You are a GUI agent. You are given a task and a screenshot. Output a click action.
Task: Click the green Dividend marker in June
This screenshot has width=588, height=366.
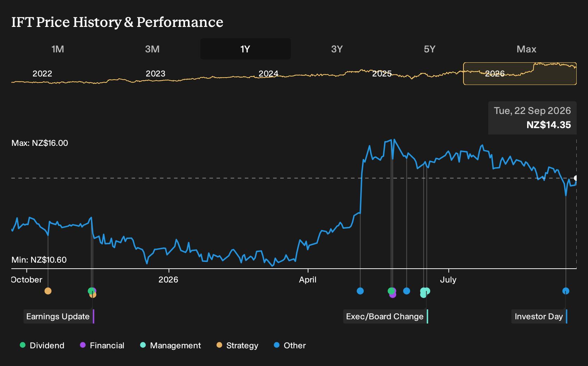[x=391, y=291]
